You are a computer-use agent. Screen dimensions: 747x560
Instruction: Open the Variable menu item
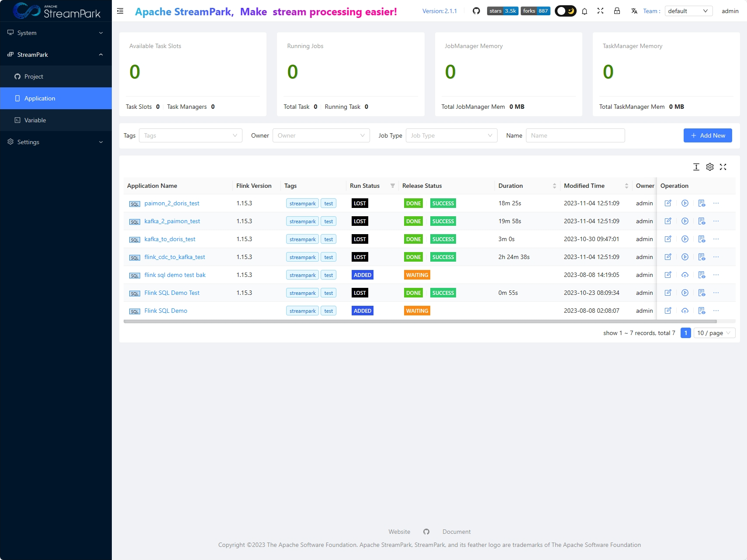pos(56,120)
